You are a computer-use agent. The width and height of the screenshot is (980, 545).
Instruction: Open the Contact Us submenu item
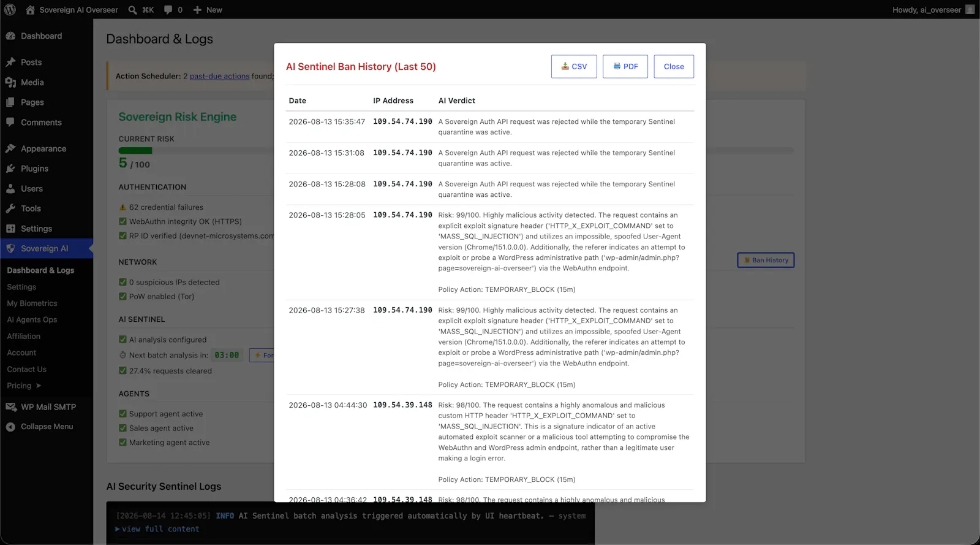[x=26, y=370]
